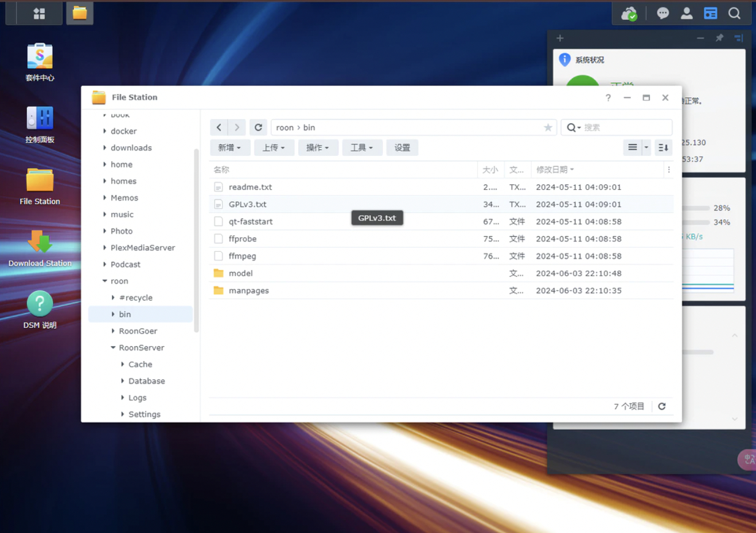The height and width of the screenshot is (533, 756).
Task: Launch Download Station from the desktop
Action: (x=40, y=242)
